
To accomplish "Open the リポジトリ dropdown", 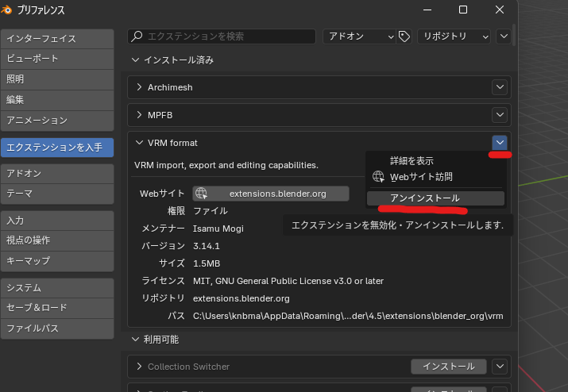I will (454, 37).
